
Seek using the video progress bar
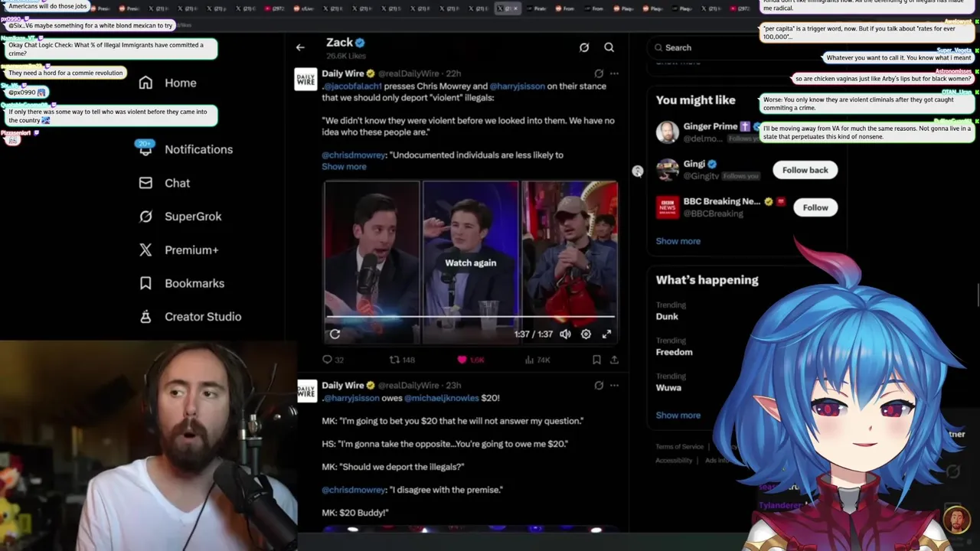(470, 316)
